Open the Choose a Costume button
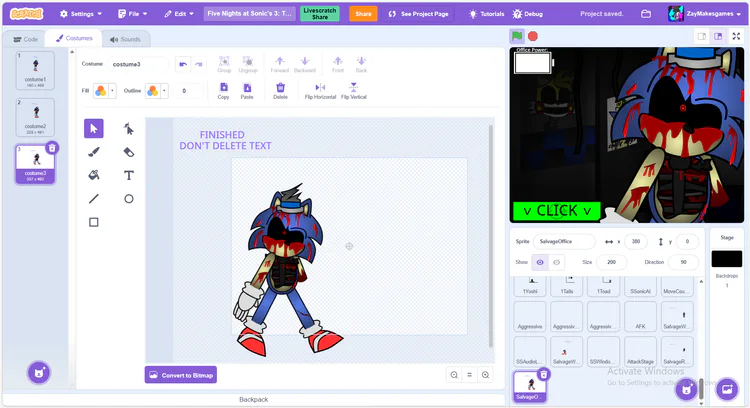 [39, 372]
